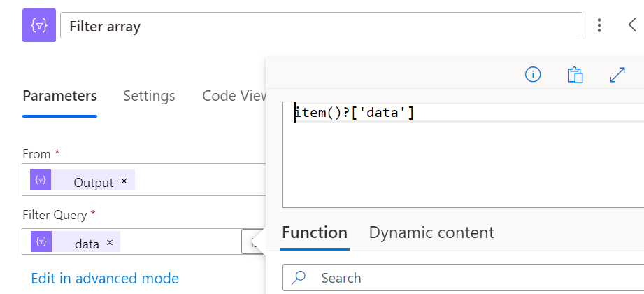Image resolution: width=644 pixels, height=294 pixels.
Task: Collapse the panel with the left chevron
Action: 631,26
